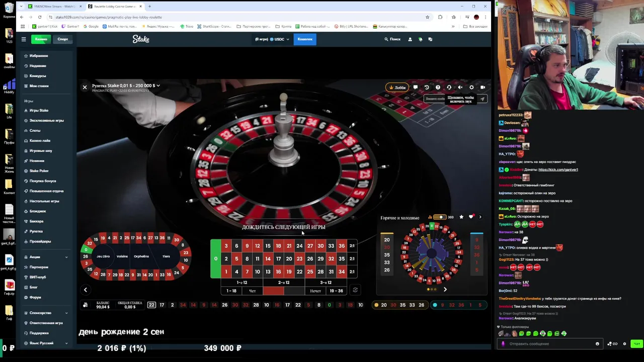Click the repeat bet refresh icon
This screenshot has width=644, height=362.
(x=355, y=290)
